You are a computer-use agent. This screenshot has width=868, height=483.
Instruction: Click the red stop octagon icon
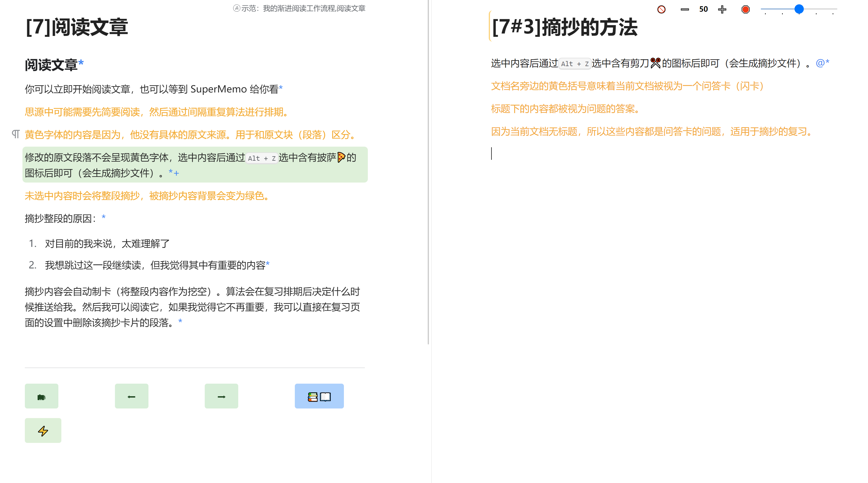745,10
